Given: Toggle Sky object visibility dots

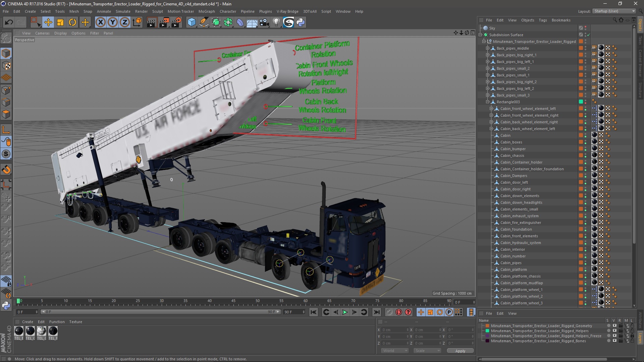Looking at the screenshot, I should point(586,28).
